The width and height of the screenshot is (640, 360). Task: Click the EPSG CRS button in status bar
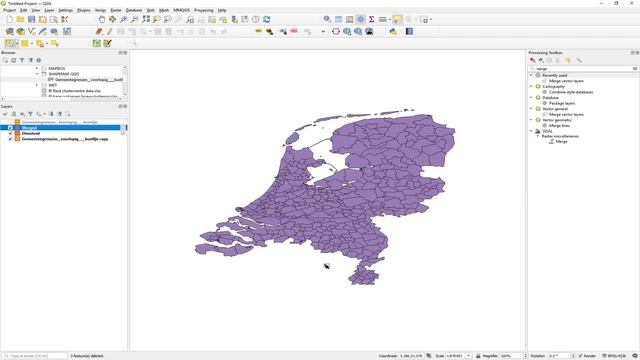coord(614,356)
